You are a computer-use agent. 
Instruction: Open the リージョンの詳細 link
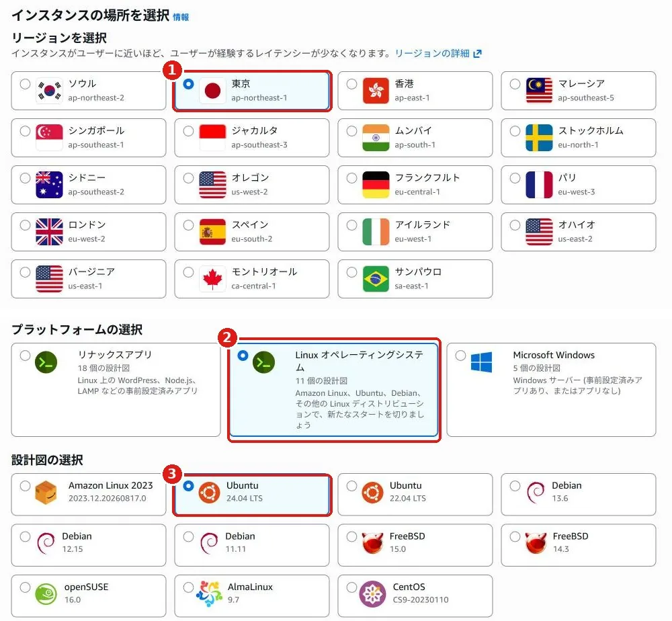[432, 54]
